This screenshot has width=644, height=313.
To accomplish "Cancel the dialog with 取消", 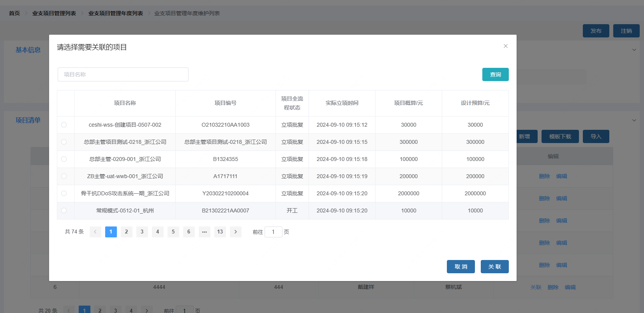I will (461, 267).
